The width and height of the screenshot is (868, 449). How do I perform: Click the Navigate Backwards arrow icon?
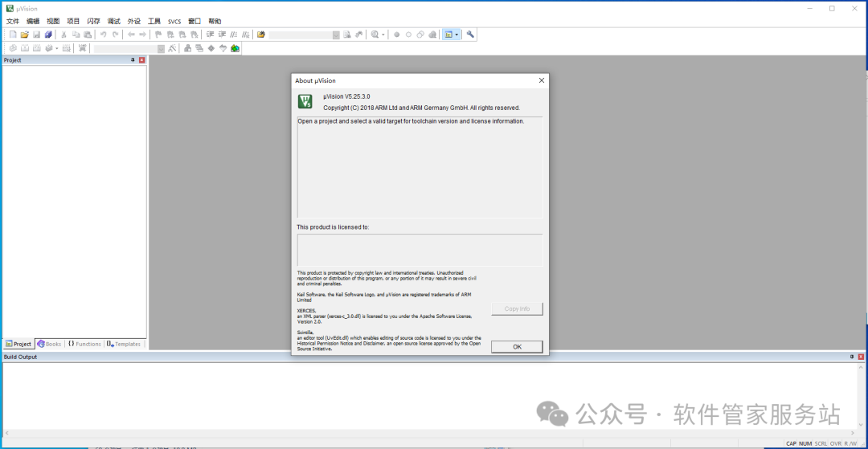pyautogui.click(x=131, y=35)
